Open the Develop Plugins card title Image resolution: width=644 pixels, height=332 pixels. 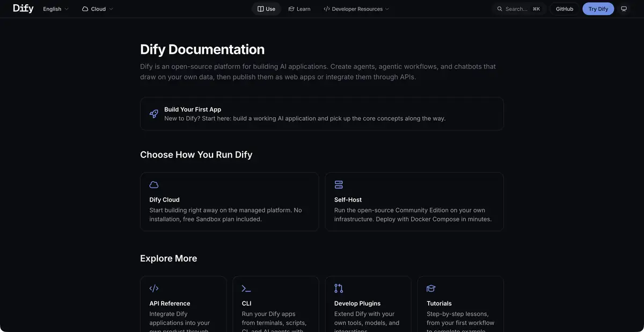(357, 304)
